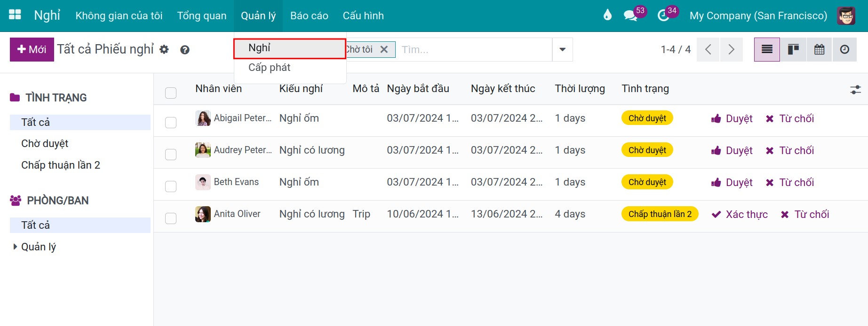Tick the checkbox for Abigail Peterson row

171,123
